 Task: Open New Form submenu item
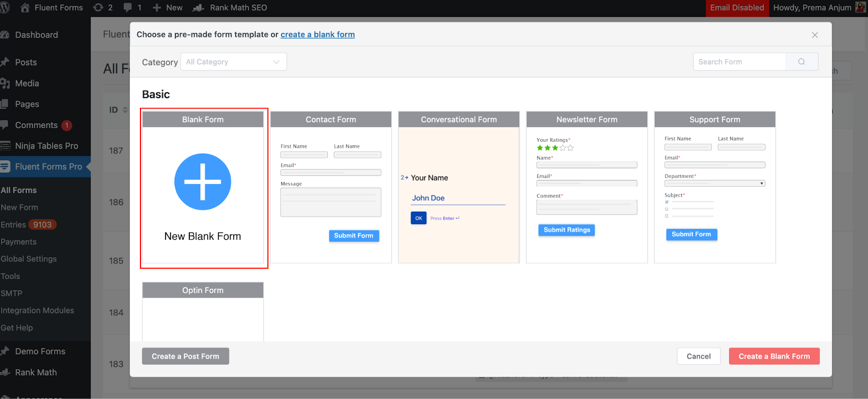[x=20, y=207]
